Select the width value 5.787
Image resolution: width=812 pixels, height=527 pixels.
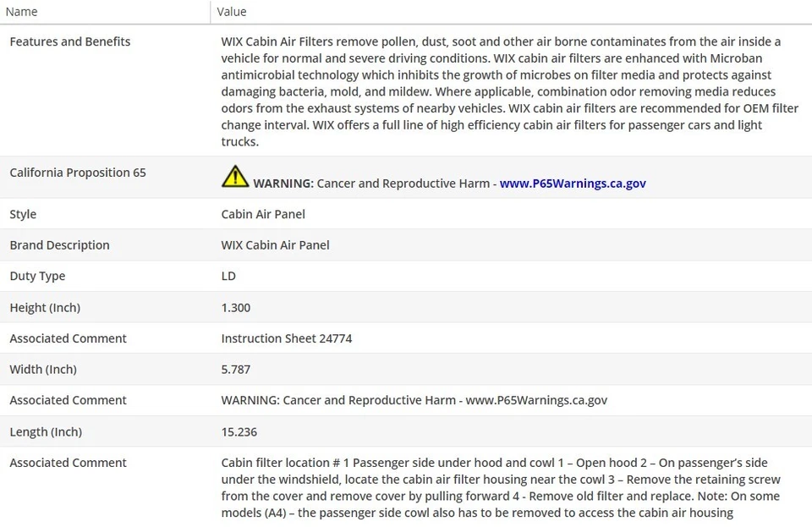(x=236, y=370)
